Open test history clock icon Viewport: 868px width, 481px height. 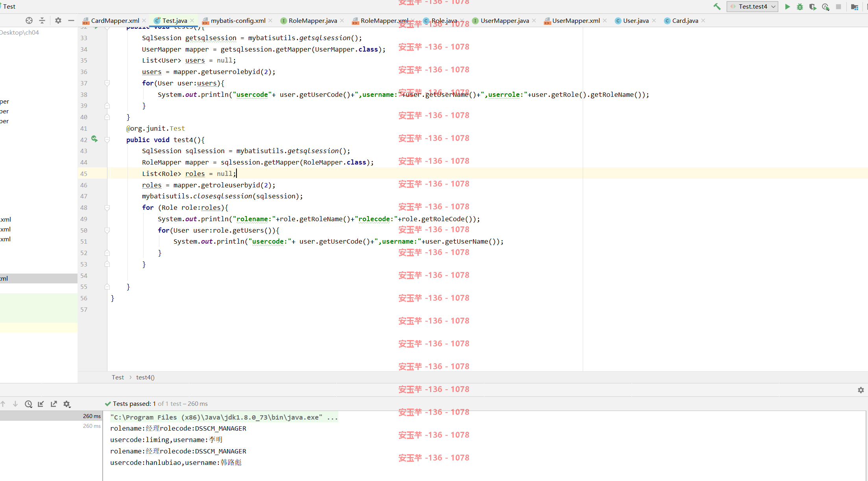28,404
